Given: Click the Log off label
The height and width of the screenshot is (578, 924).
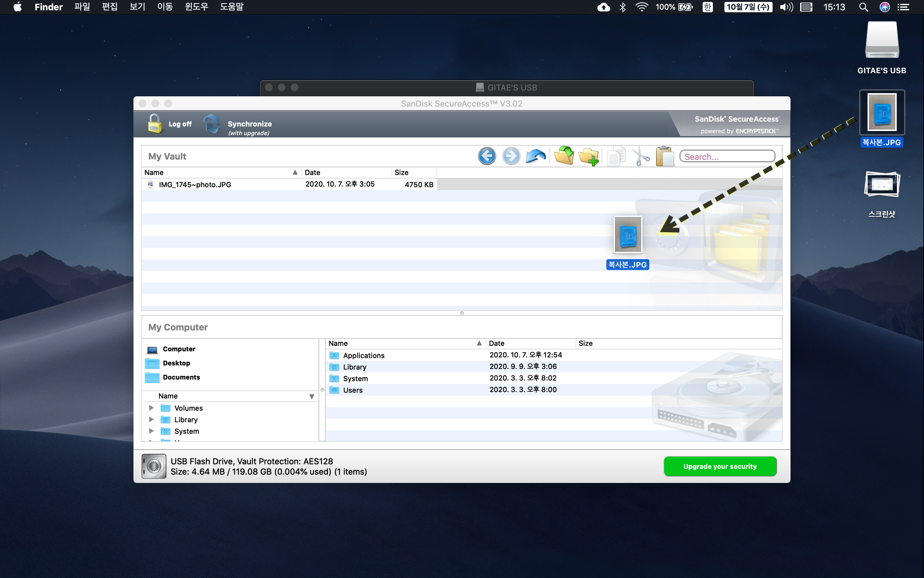Looking at the screenshot, I should 180,124.
